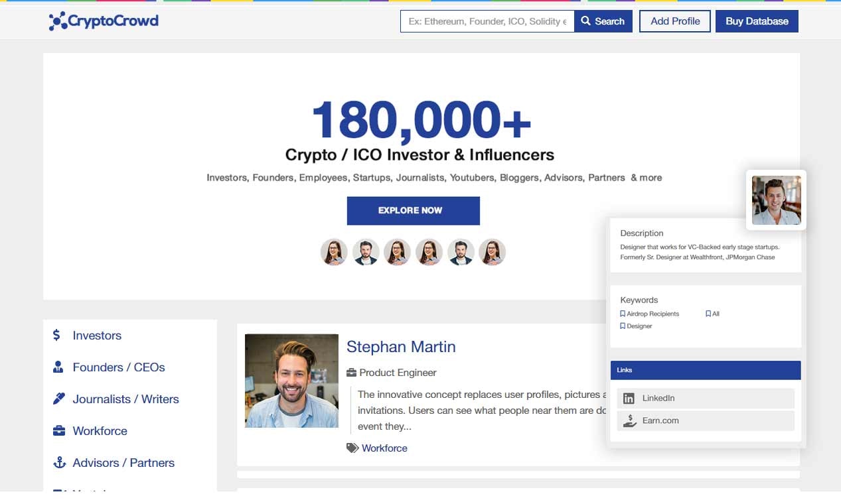Image resolution: width=841 pixels, height=504 pixels.
Task: Click the briefcase icon beside Workforce category
Action: [x=58, y=430]
